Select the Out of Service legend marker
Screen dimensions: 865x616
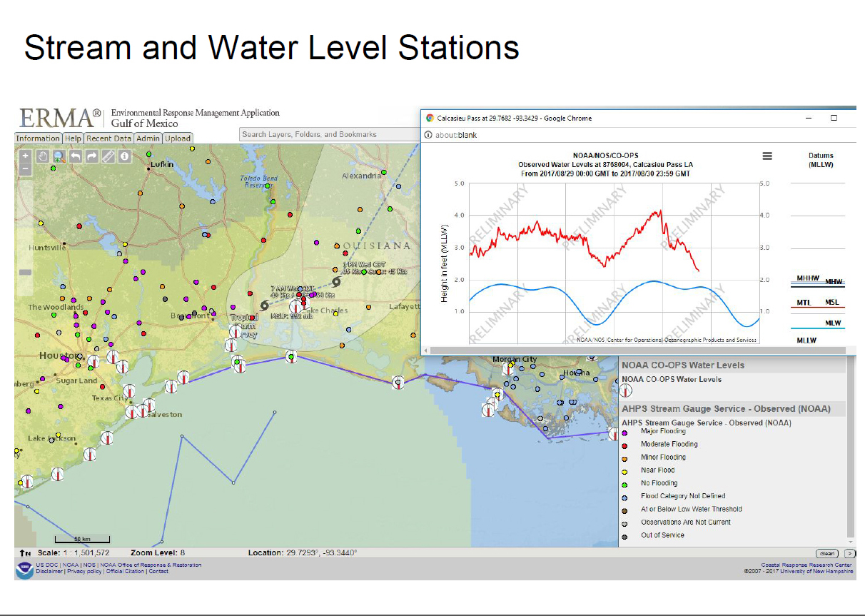pos(624,535)
